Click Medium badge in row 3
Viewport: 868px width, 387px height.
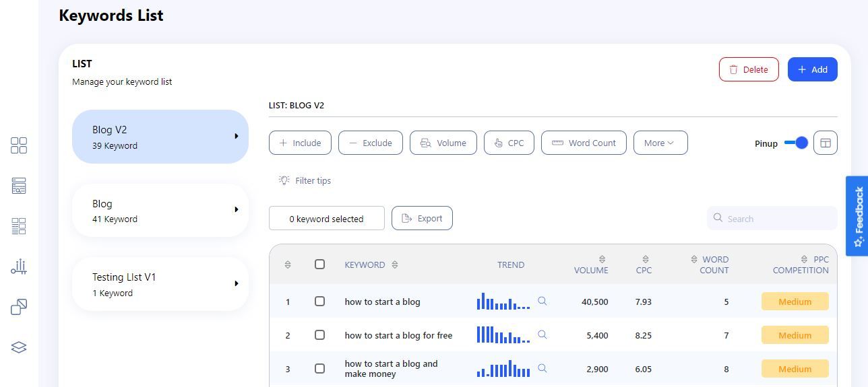tap(795, 369)
